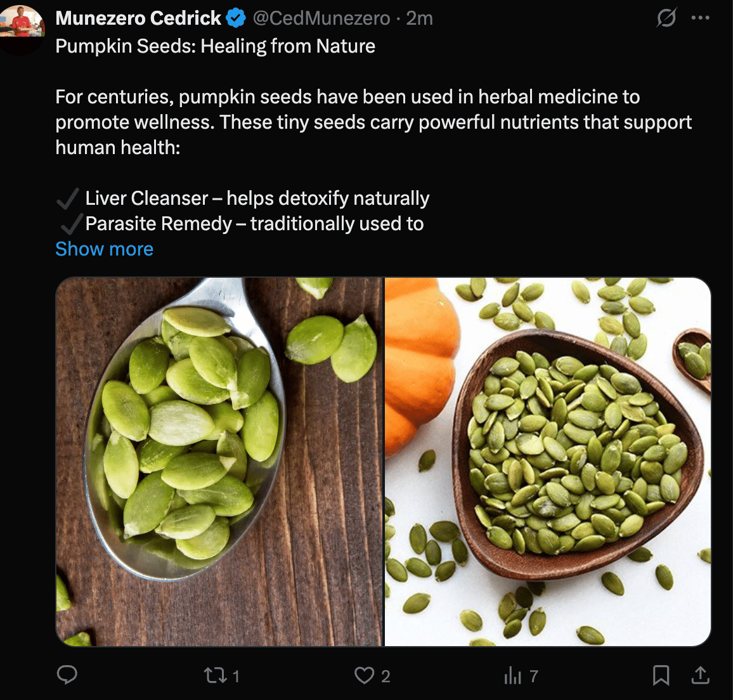Click the blue verified badge
Viewport: 733px width, 700px height.
(236, 18)
